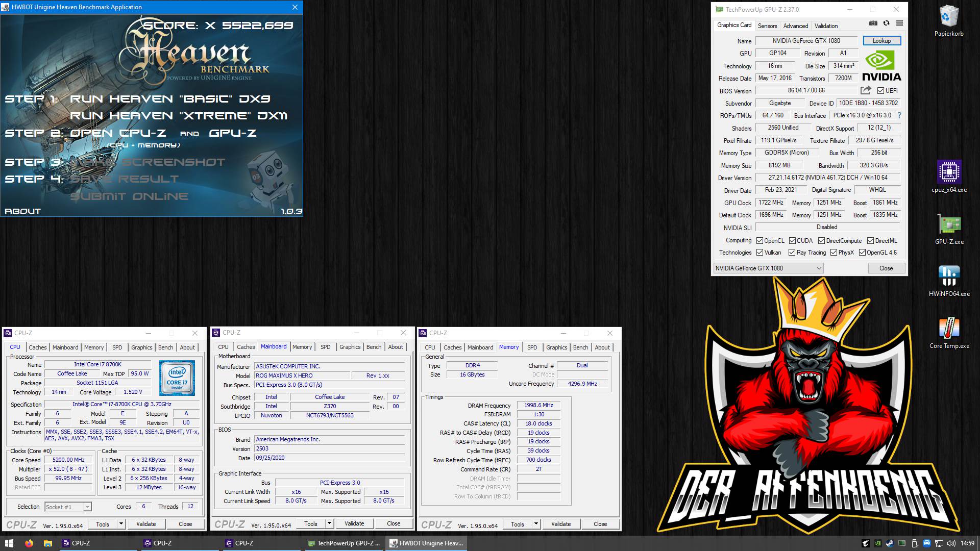This screenshot has width=980, height=551.
Task: Click the CPU-Z link in Heaven step 2
Action: 118,133
